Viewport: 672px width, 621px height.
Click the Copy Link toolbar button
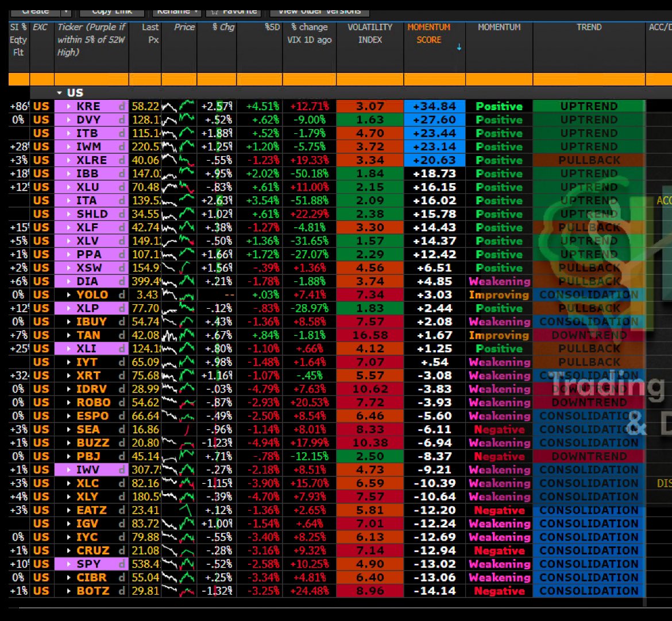(112, 11)
